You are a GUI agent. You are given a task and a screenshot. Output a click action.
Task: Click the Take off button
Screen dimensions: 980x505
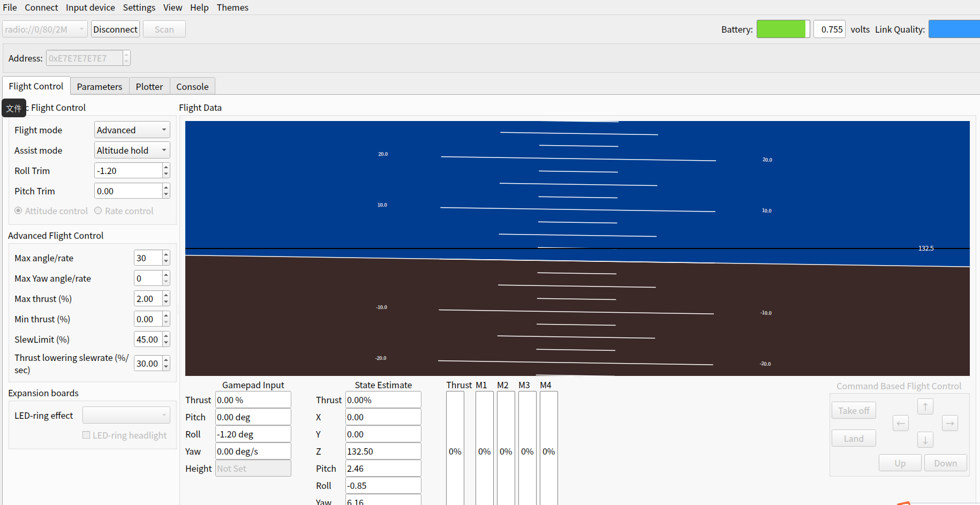tap(854, 411)
